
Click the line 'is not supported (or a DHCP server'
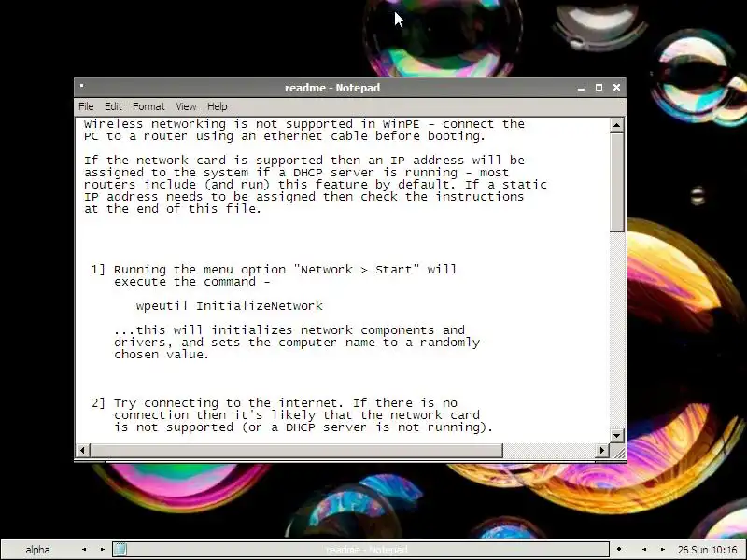(303, 427)
